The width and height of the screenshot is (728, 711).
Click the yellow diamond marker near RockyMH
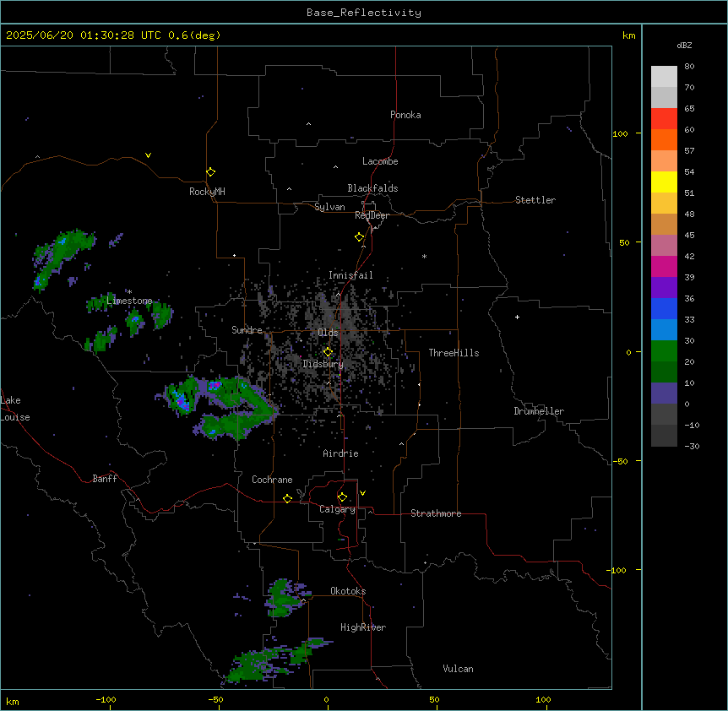point(210,172)
